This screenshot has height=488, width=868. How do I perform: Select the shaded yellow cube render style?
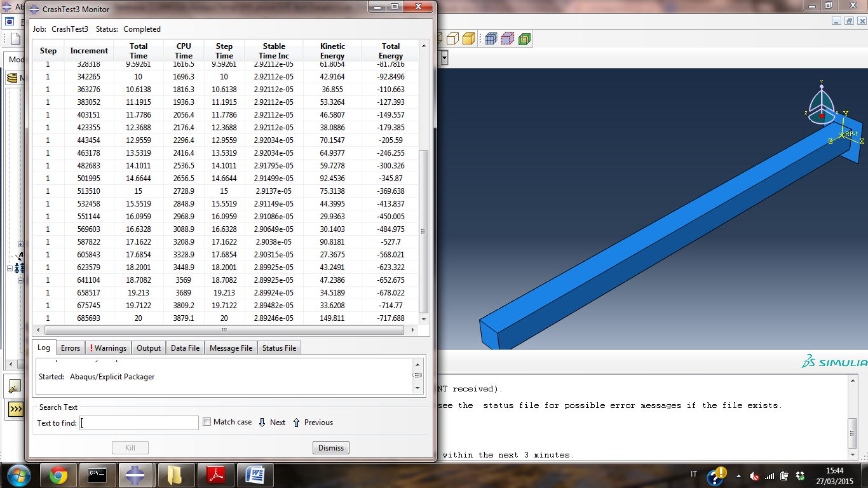[x=468, y=39]
